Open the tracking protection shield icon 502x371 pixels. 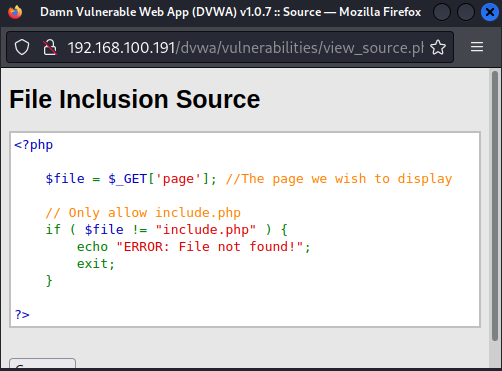[x=22, y=47]
